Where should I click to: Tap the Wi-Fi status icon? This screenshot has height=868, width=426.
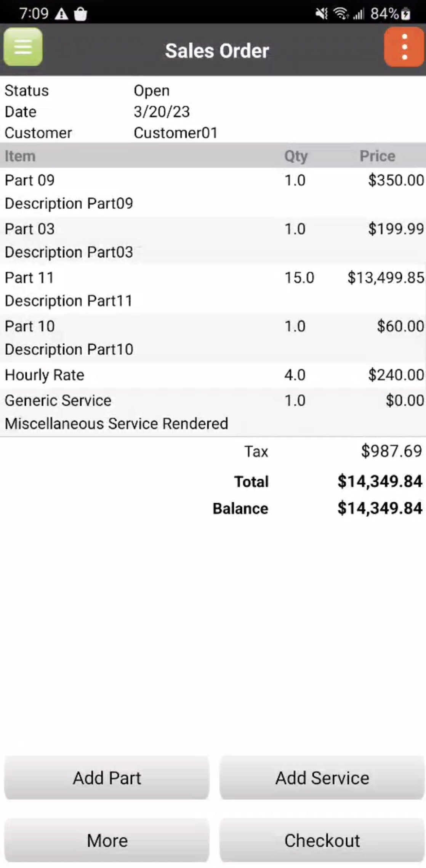pos(341,14)
